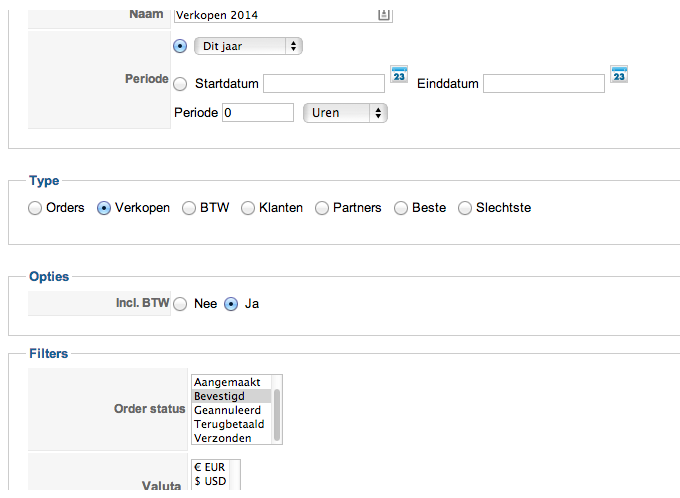
Task: Click the autofill icon in the Naam field
Action: [x=384, y=15]
